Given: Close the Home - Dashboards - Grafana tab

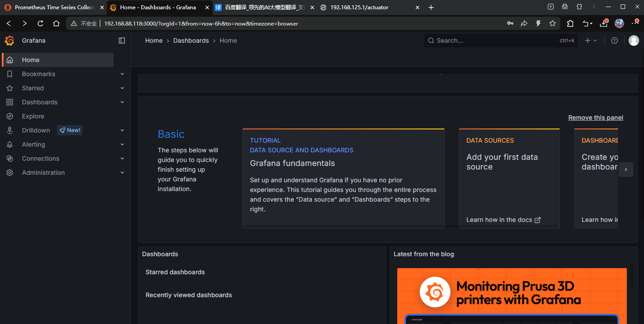Looking at the screenshot, I should (207, 7).
